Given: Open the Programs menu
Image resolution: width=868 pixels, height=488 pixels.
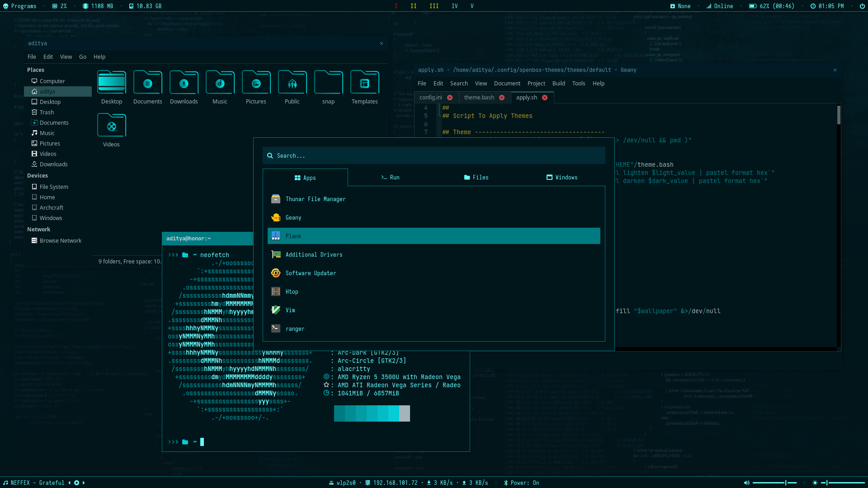Looking at the screenshot, I should coord(20,6).
